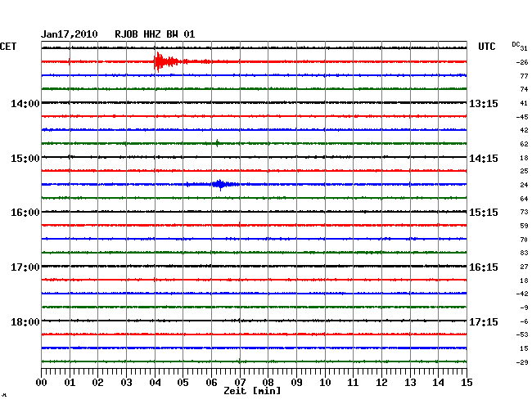Click the 13 minute axis label

pos(410,382)
